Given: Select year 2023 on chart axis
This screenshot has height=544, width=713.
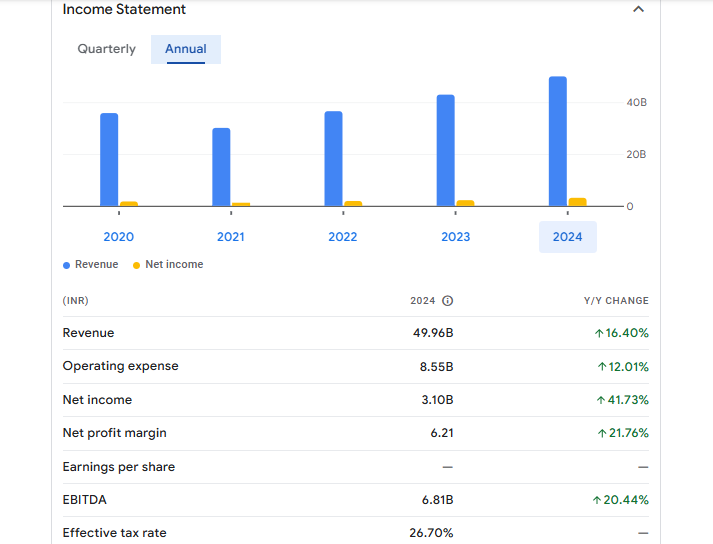Looking at the screenshot, I should (455, 237).
